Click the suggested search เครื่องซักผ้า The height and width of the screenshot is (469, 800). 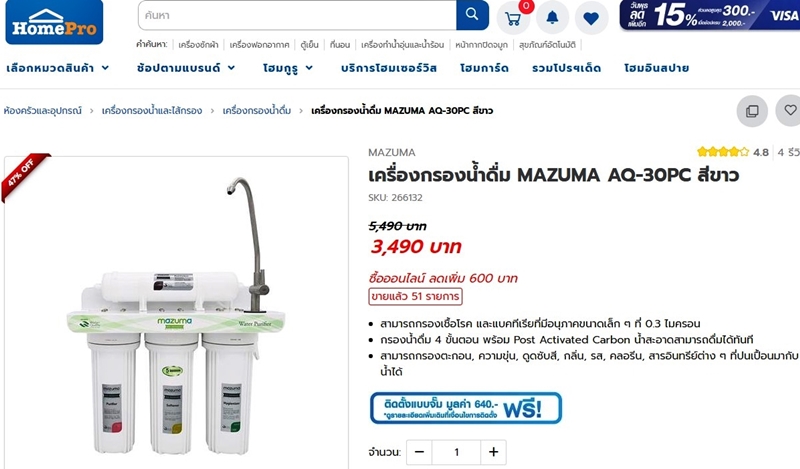198,45
